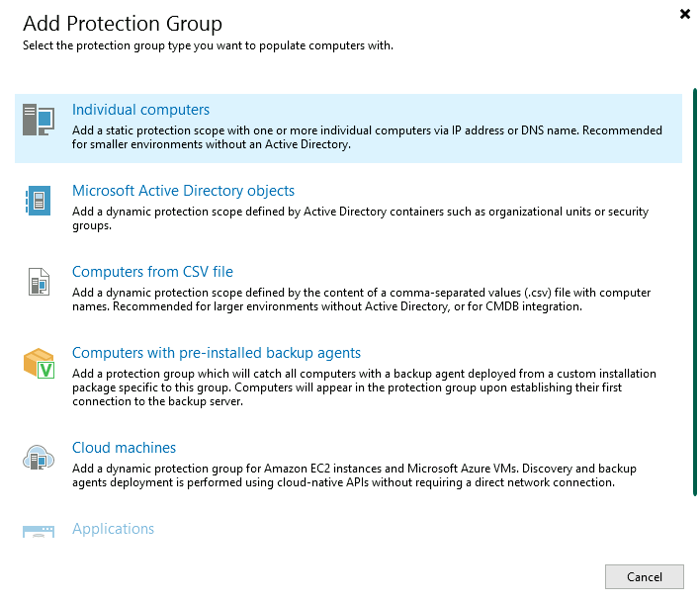Click the Active Directory objects server icon
The height and width of the screenshot is (601, 700).
point(38,202)
